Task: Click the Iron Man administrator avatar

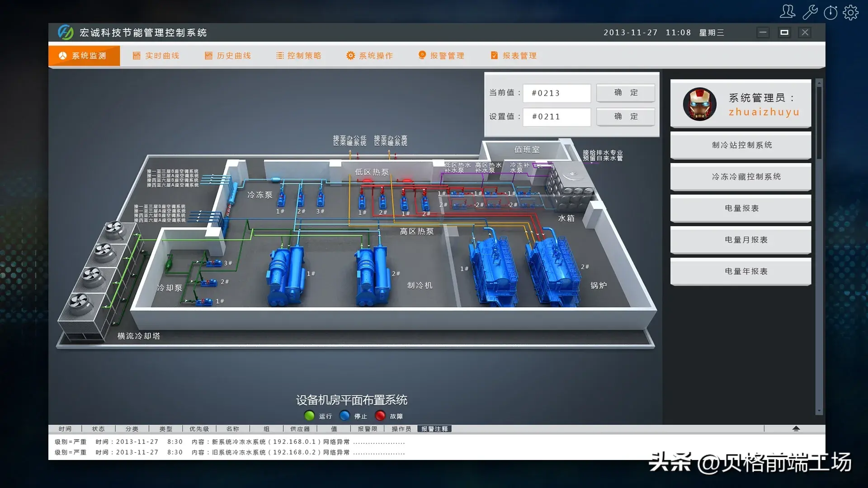Action: tap(699, 104)
